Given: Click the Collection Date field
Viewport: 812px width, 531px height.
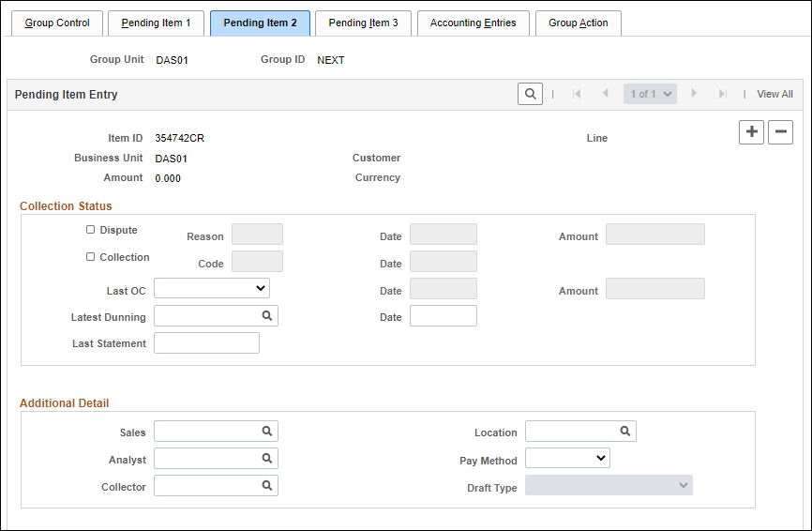Looking at the screenshot, I should click(x=444, y=261).
